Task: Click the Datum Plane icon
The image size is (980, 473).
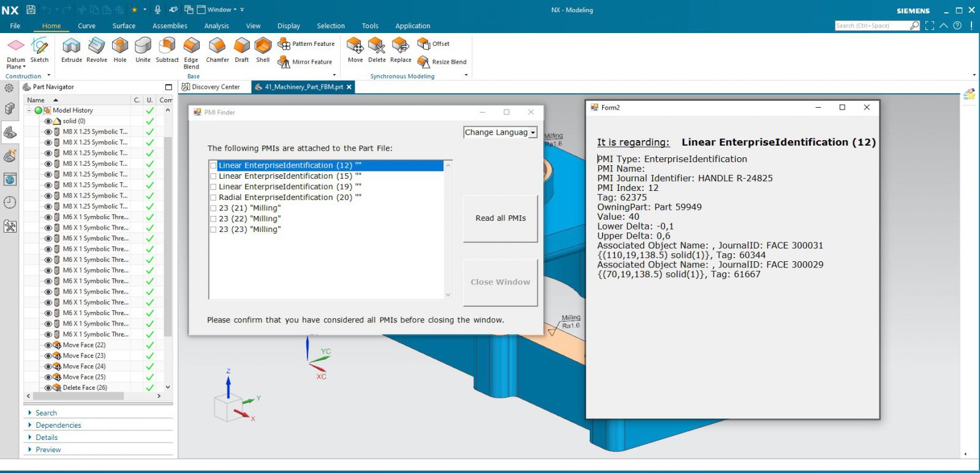Action: pos(15,45)
